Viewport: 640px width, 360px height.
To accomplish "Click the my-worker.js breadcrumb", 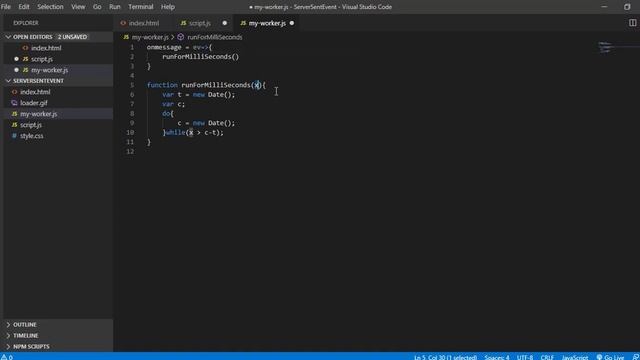I will pyautogui.click(x=150, y=37).
